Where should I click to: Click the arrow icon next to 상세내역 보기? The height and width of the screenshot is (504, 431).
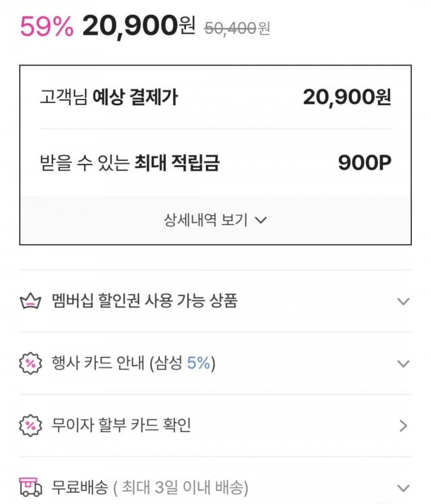261,220
